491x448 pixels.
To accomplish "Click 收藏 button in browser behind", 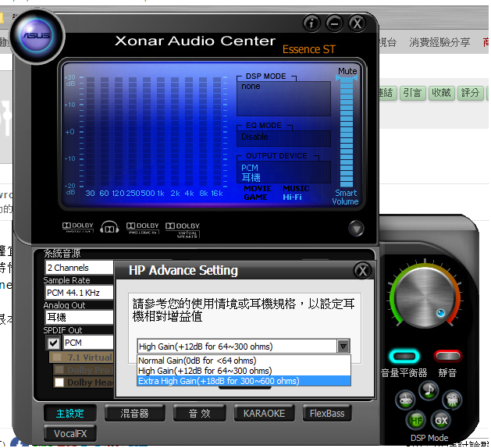I will coord(441,93).
